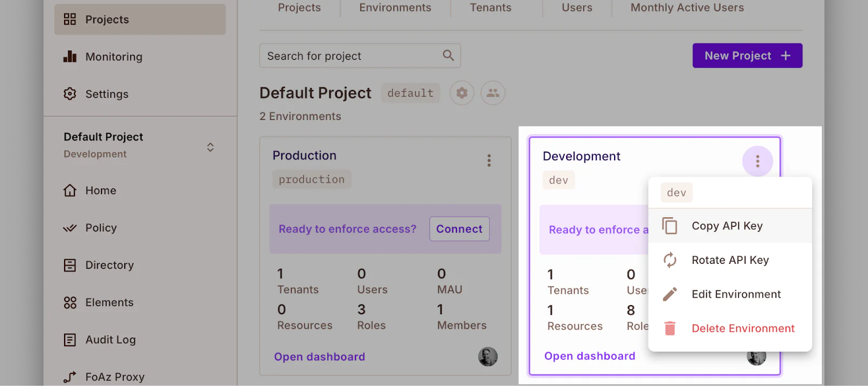Switch to the Tenants tab
Screen dimensions: 868x386
point(490,8)
